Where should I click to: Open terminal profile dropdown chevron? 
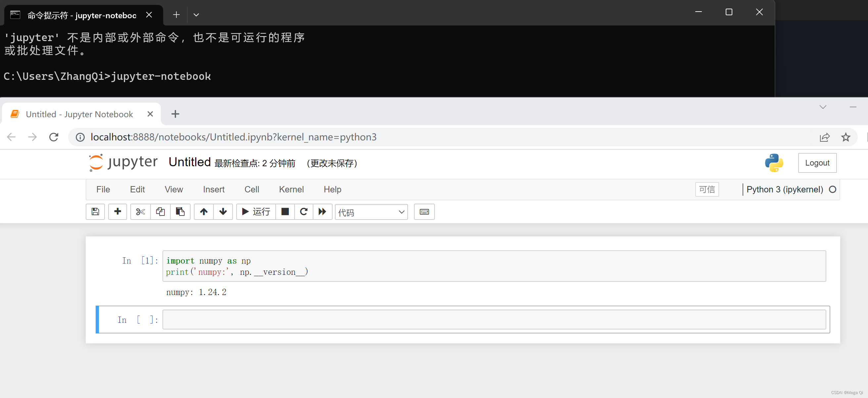(x=196, y=15)
